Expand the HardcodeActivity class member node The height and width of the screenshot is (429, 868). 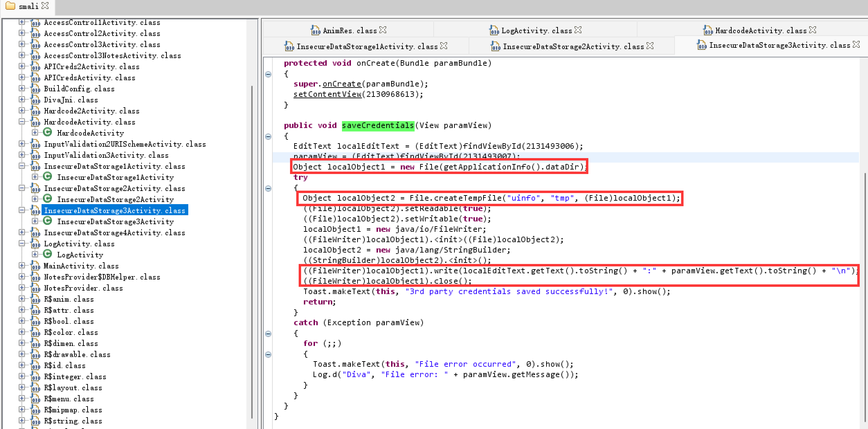pos(35,133)
